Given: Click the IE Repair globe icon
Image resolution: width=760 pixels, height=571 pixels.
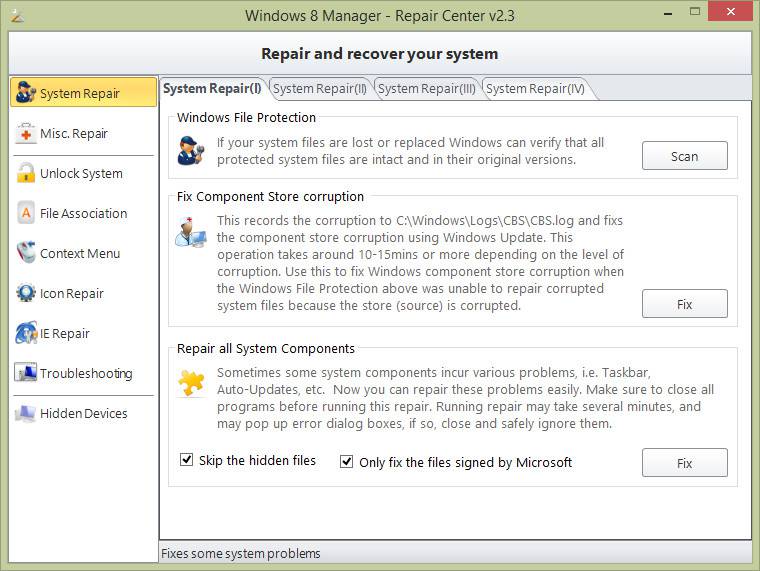Looking at the screenshot, I should (x=26, y=333).
